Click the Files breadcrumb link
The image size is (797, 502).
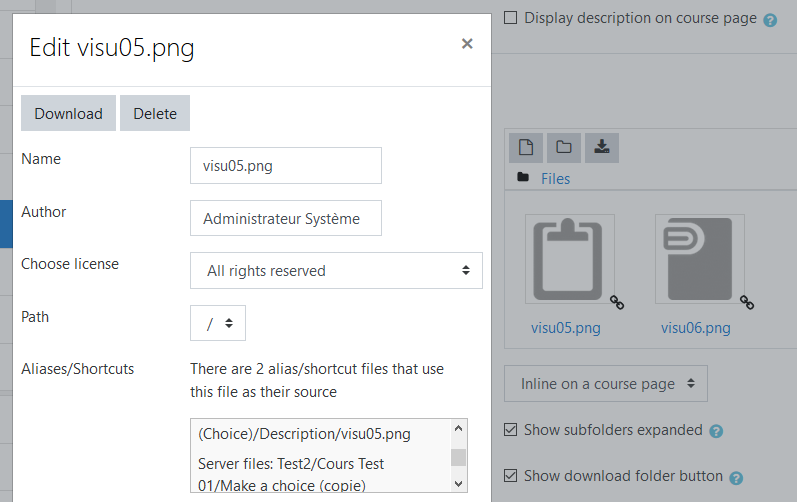click(555, 179)
